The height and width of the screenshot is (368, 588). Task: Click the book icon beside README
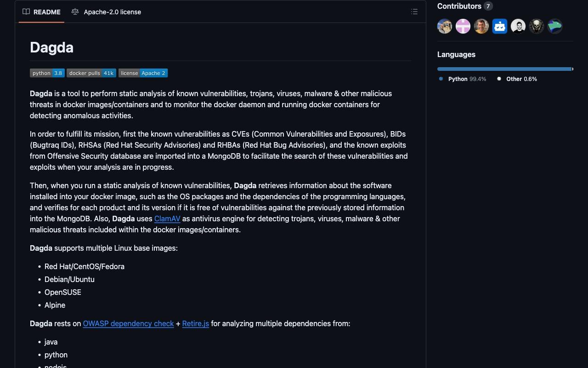[26, 12]
